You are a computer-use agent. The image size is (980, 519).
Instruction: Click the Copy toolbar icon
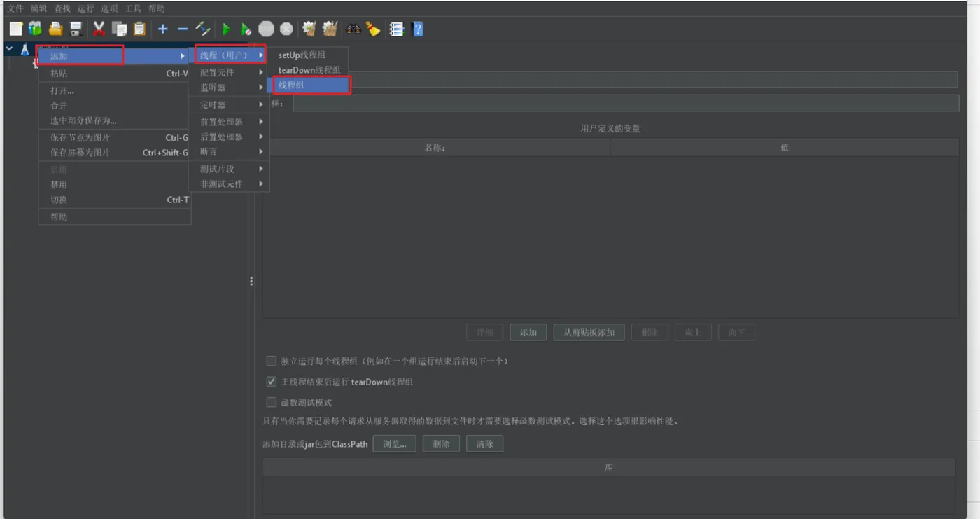119,29
